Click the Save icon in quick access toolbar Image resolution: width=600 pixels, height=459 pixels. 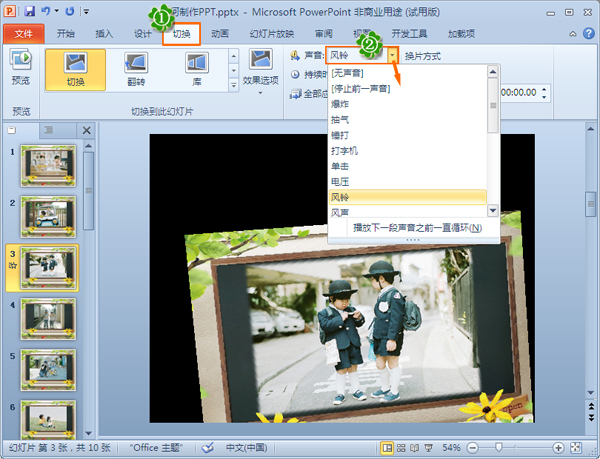coord(29,11)
